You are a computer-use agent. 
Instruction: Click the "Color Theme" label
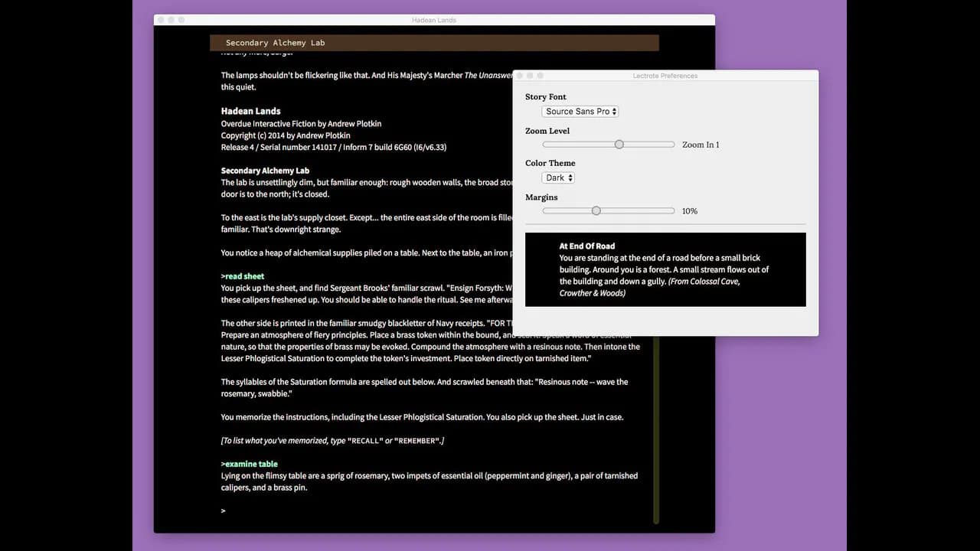[550, 163]
